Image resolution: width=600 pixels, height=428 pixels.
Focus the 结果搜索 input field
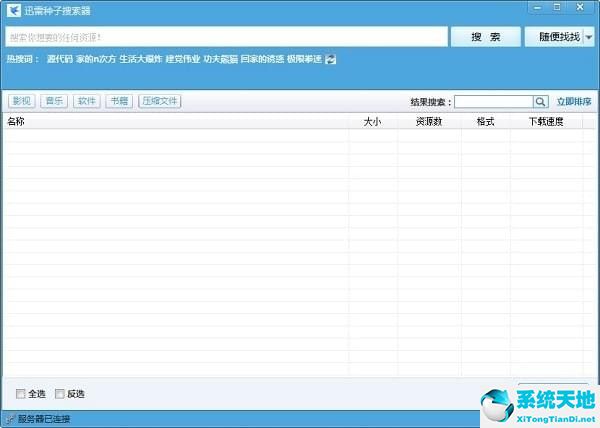[494, 102]
